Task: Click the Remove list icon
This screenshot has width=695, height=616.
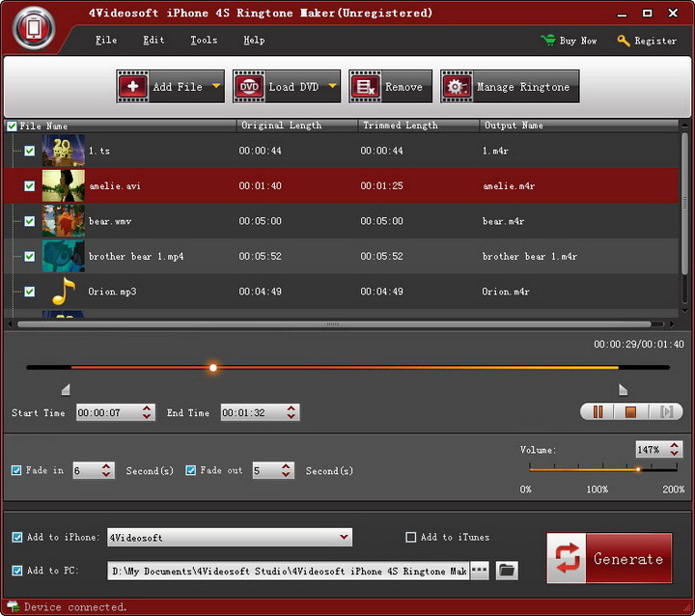Action: 365,87
